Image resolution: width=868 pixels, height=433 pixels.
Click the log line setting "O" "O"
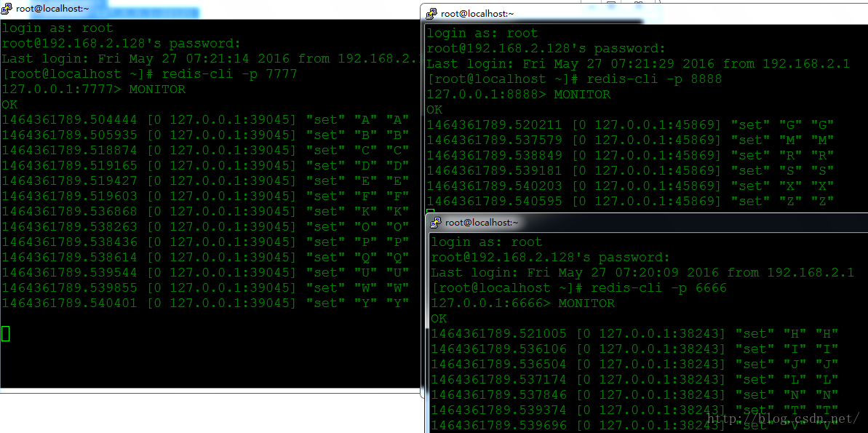[x=205, y=227]
